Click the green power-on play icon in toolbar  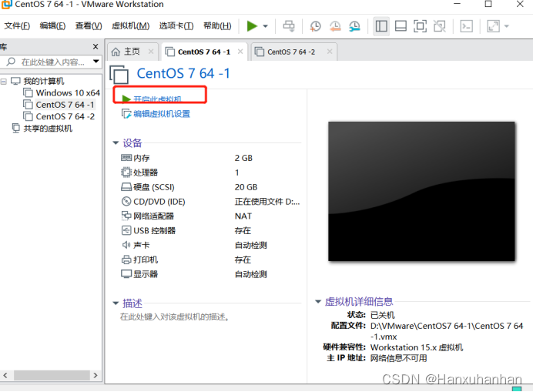click(252, 26)
